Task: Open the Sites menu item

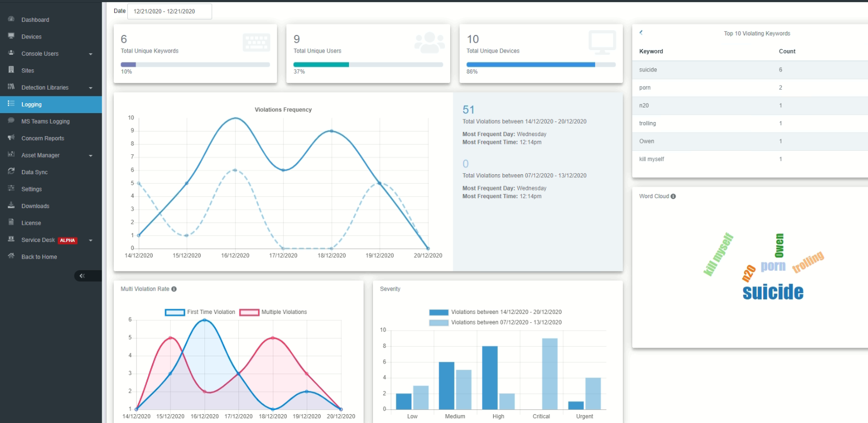Action: coord(51,70)
